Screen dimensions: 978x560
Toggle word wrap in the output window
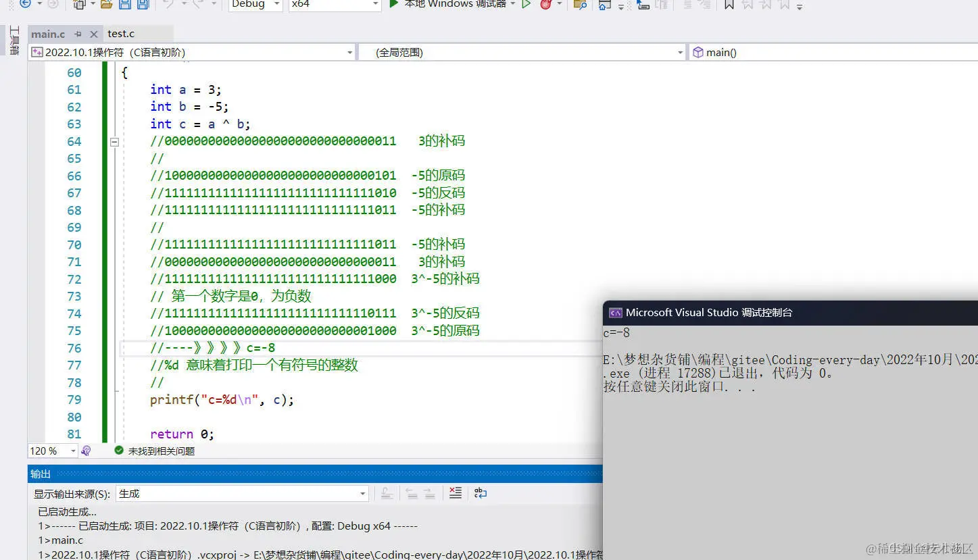pos(480,493)
